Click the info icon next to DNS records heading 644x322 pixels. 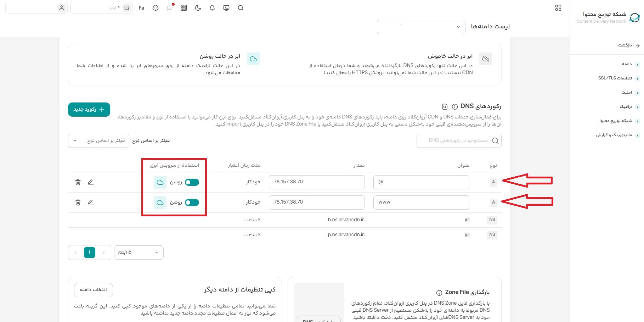[454, 107]
